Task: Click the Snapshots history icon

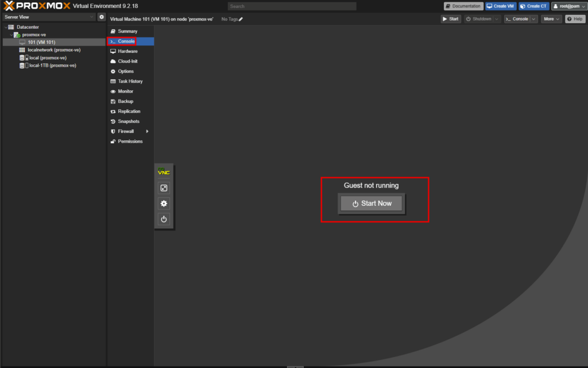Action: (113, 121)
